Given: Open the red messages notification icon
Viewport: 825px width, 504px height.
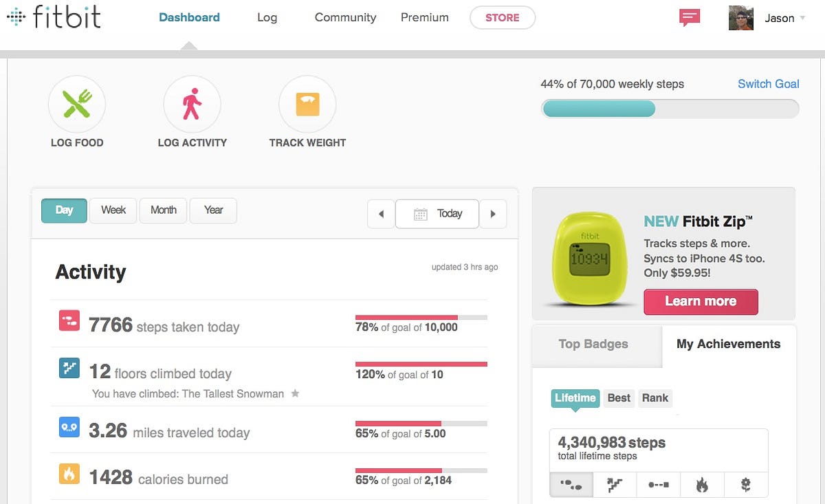Looking at the screenshot, I should (690, 18).
